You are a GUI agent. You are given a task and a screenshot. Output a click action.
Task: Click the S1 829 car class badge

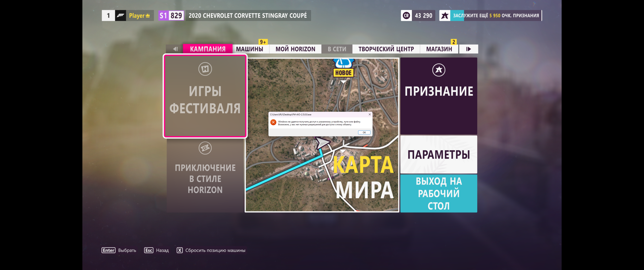point(171,16)
